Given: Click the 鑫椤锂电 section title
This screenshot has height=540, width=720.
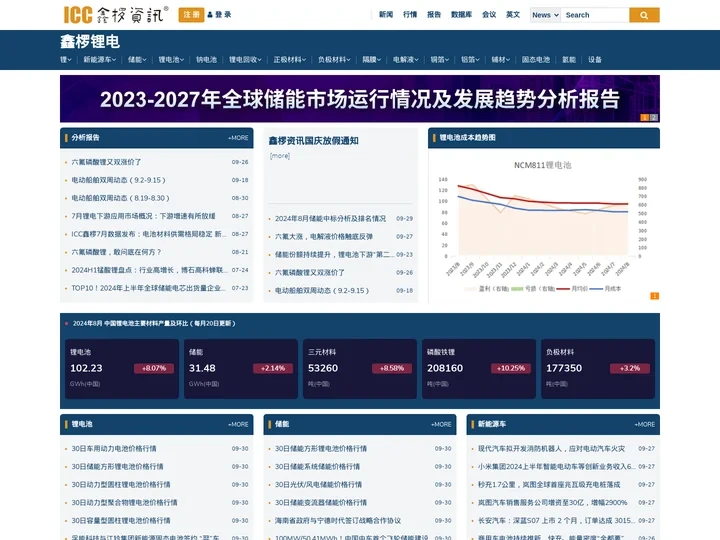Looking at the screenshot, I should [90, 42].
